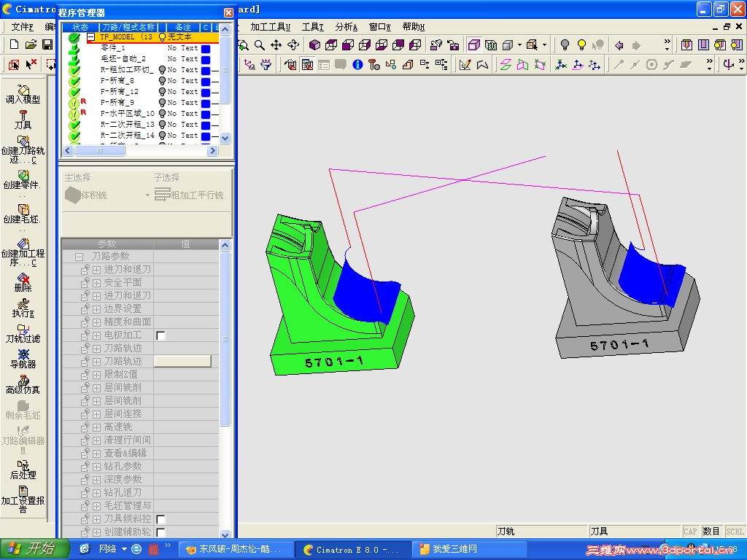Select the pan four-arrow tool
The height and width of the screenshot is (560, 747).
276,45
